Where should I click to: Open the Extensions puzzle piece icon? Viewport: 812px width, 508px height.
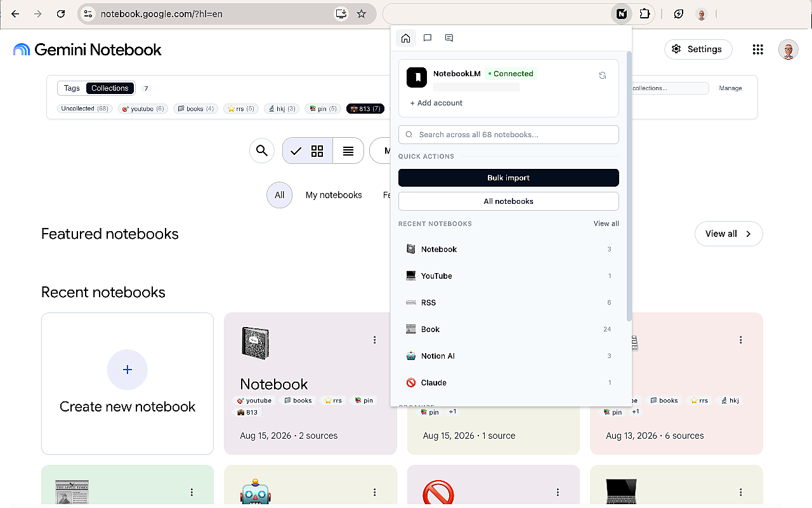(x=645, y=13)
